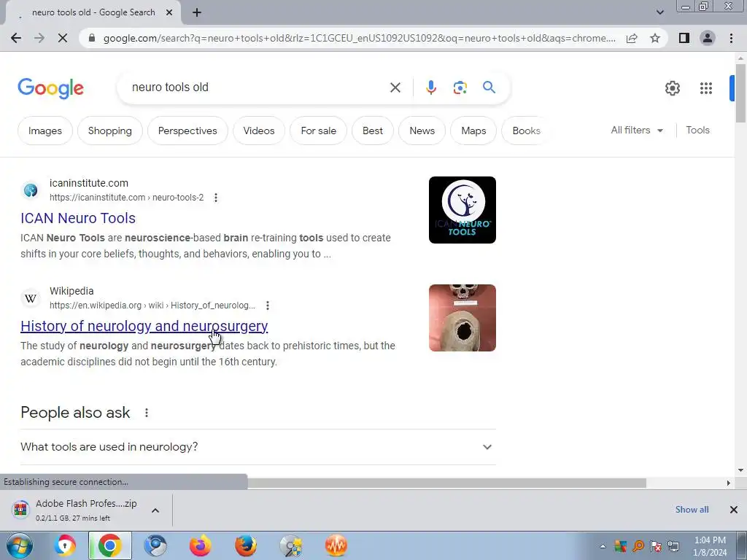Click the ICAN Neuro Tools thumbnail
The height and width of the screenshot is (560, 747).
tap(462, 210)
